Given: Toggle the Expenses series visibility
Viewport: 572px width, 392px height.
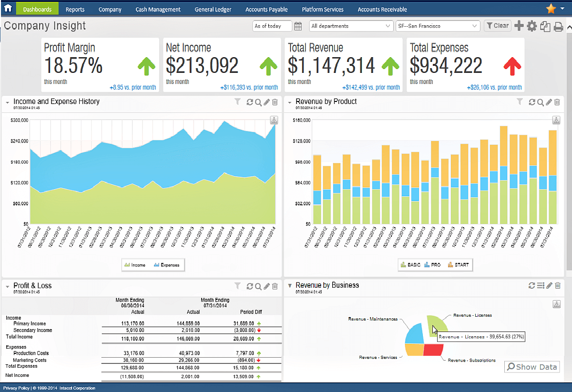Looking at the screenshot, I should point(166,265).
